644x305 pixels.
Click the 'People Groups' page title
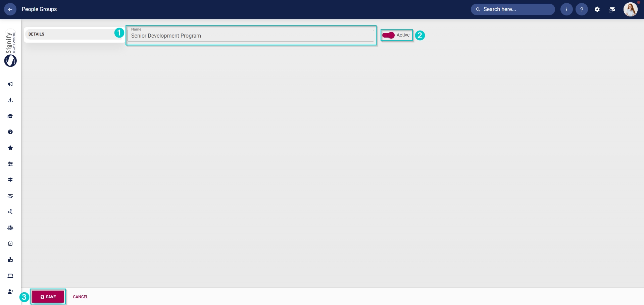pos(39,9)
